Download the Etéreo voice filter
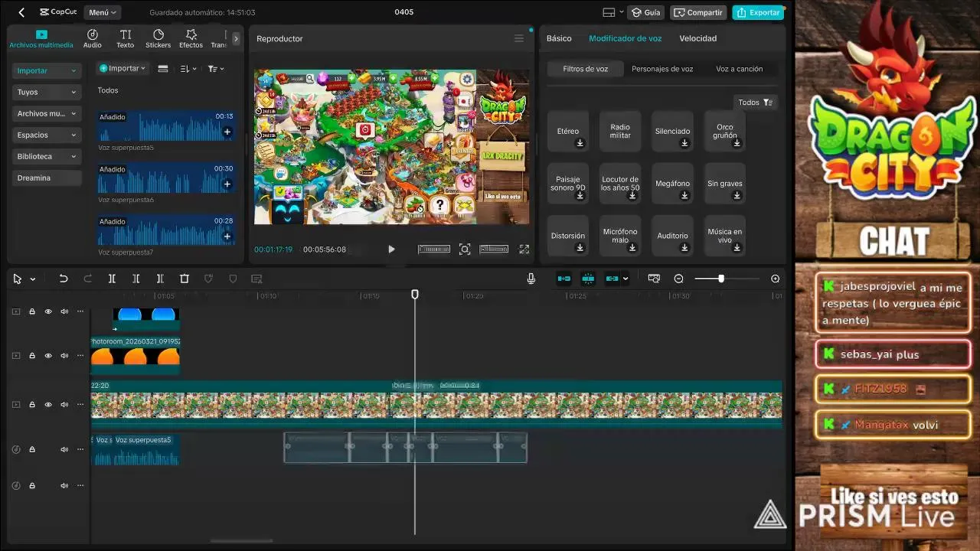The image size is (980, 551). click(x=580, y=142)
